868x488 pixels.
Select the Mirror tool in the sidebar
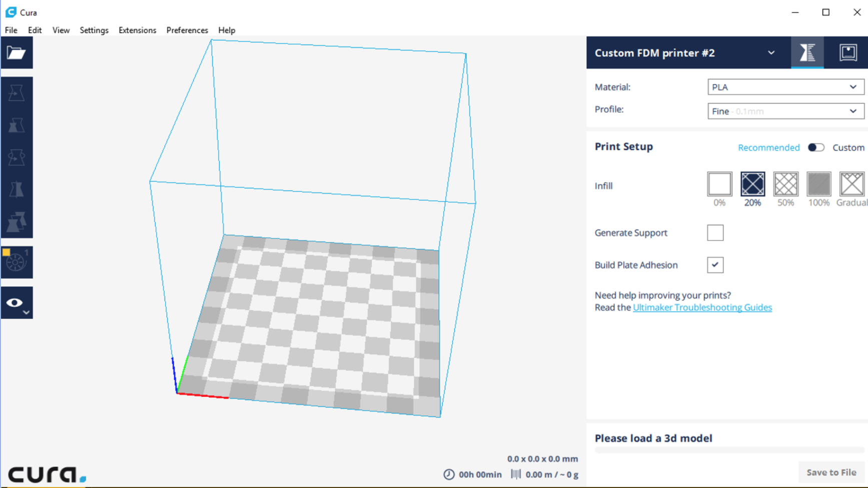pos(17,189)
